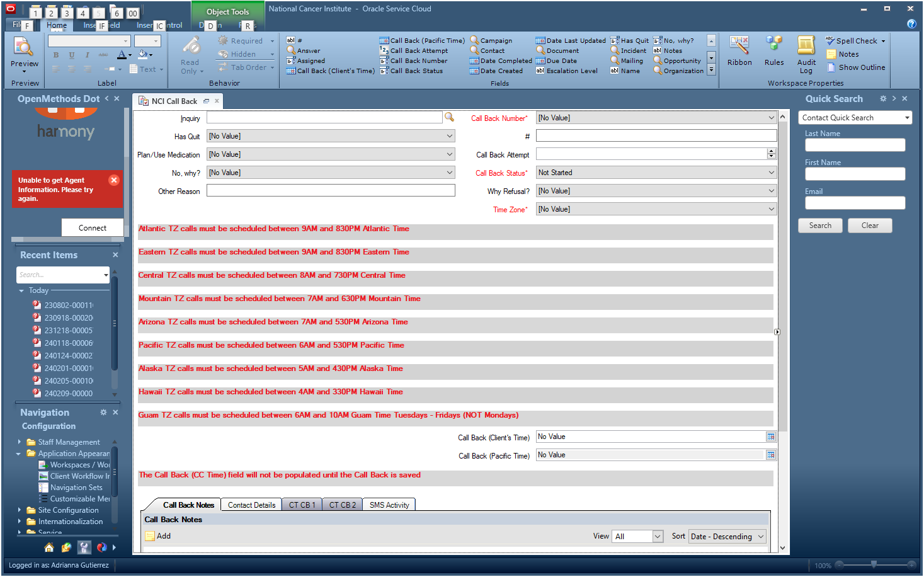924x577 pixels.
Task: Click the Show Outline option
Action: (x=856, y=67)
